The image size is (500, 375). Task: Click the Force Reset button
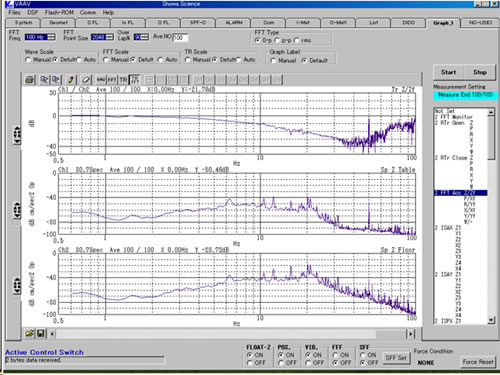click(478, 362)
